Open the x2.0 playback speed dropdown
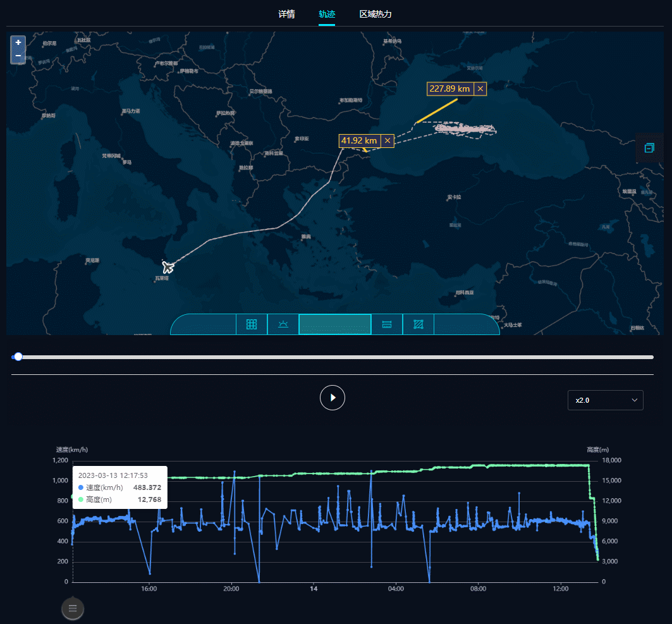The image size is (672, 624). click(x=605, y=400)
